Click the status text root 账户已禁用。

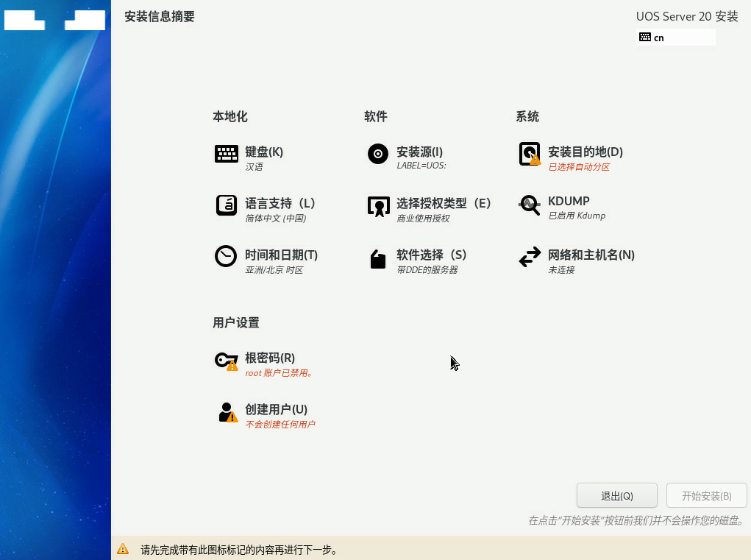(x=279, y=372)
